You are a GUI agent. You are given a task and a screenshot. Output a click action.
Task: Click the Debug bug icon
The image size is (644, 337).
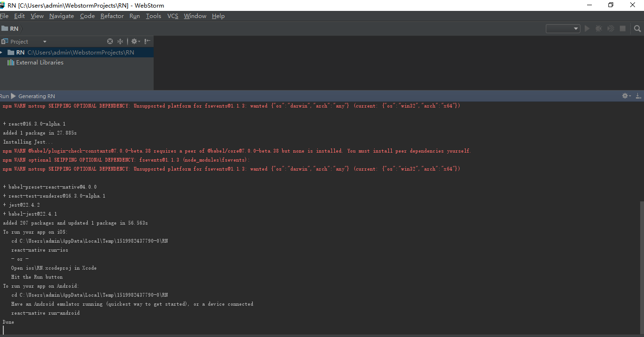598,28
